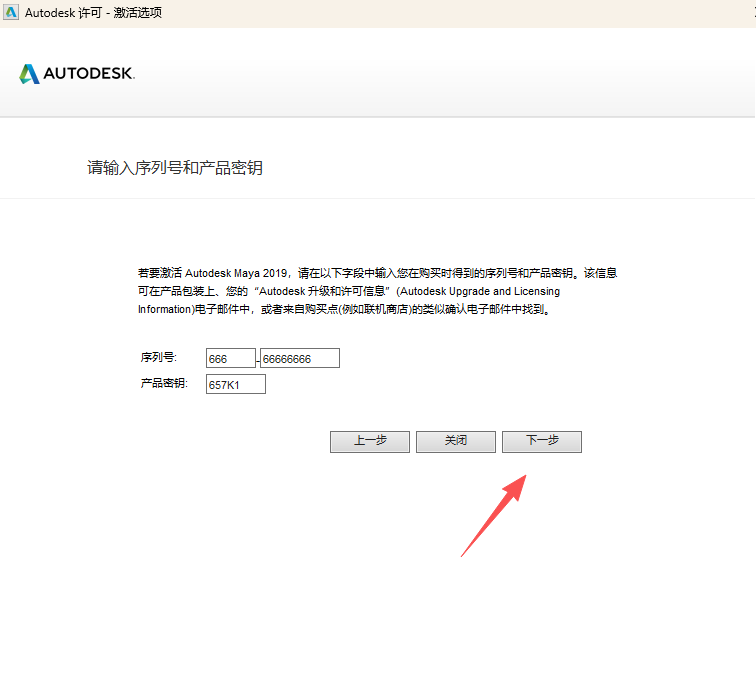Click the 下一步 (Next) button
The image size is (756, 690).
pos(542,442)
